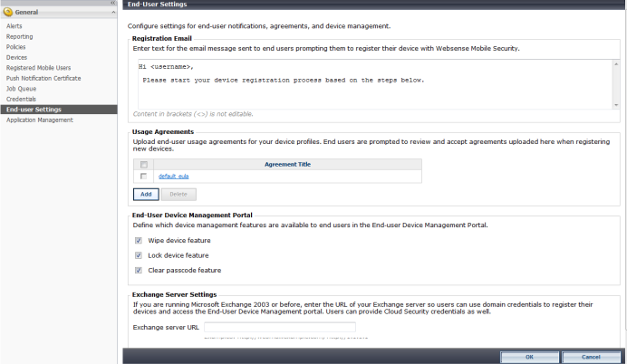Click the General section yellow icon
Viewport: 627px width, 364px height.
[7, 13]
